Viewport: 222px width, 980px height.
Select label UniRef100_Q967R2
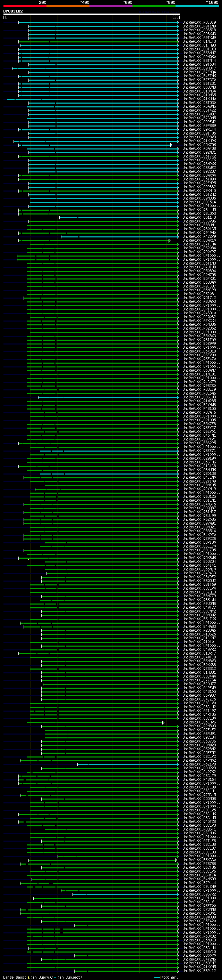coord(199,894)
